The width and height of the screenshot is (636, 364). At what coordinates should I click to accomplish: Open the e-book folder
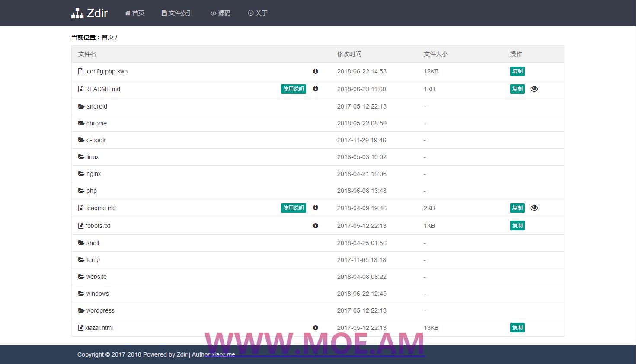(96, 140)
